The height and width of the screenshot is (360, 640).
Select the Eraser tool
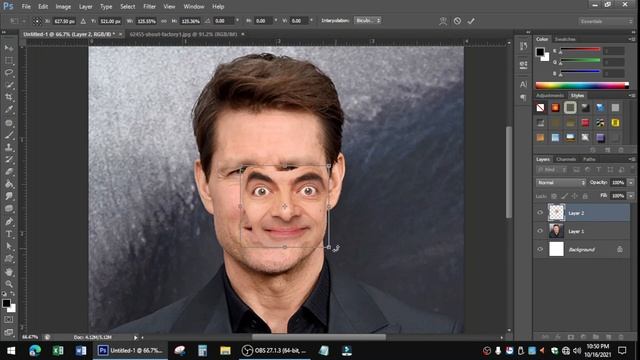(x=9, y=172)
